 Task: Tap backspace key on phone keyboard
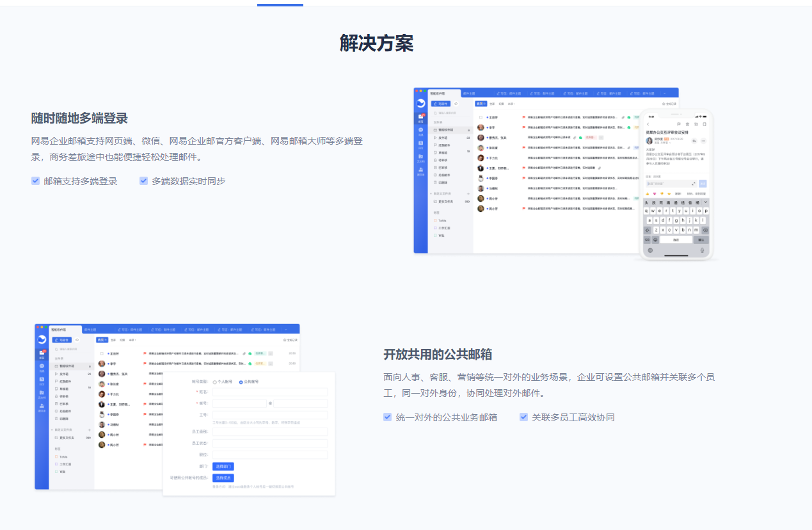click(705, 230)
